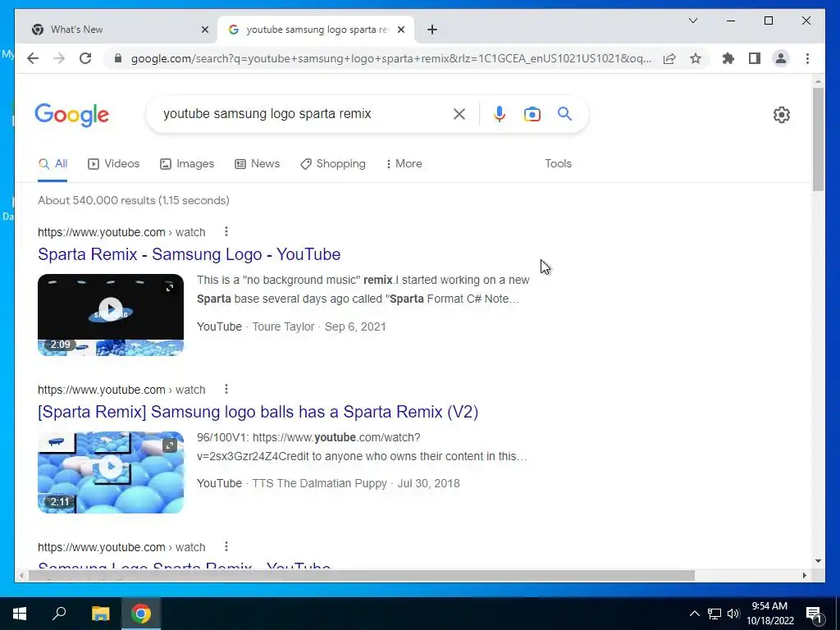Clear the search box with X
The width and height of the screenshot is (840, 630).
(459, 113)
